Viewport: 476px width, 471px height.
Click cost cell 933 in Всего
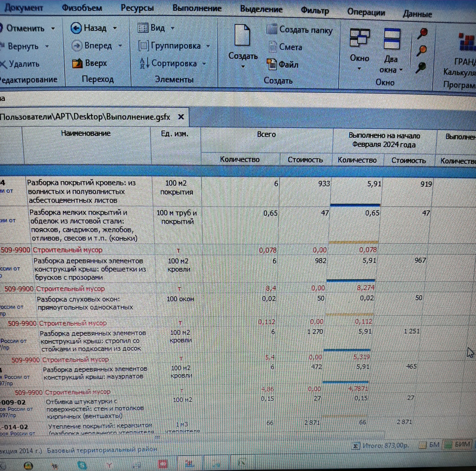(x=324, y=183)
